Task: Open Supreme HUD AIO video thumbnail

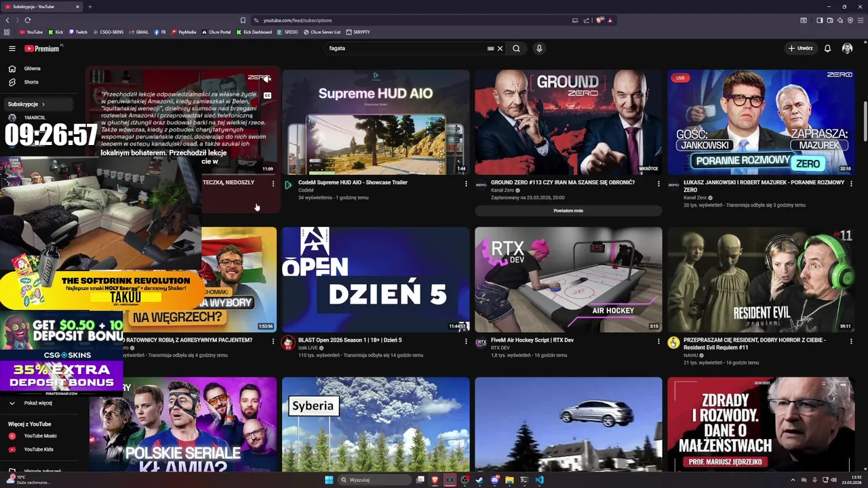Action: tap(376, 122)
